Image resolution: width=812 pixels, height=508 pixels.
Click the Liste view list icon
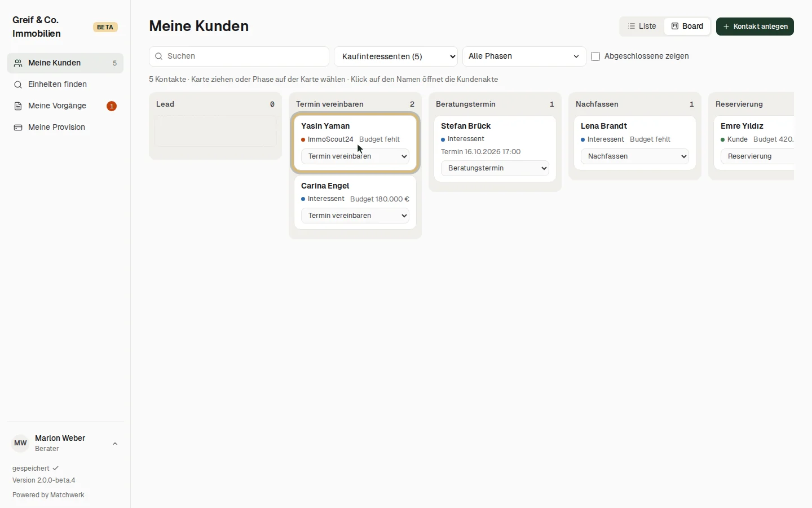pyautogui.click(x=632, y=27)
